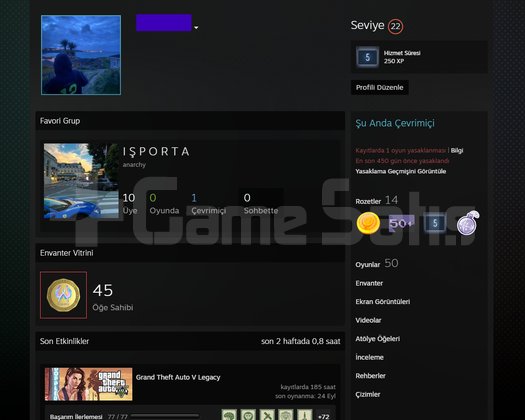The height and width of the screenshot is (420, 525).
Task: Open the IŞPORTA group name link
Action: click(156, 152)
